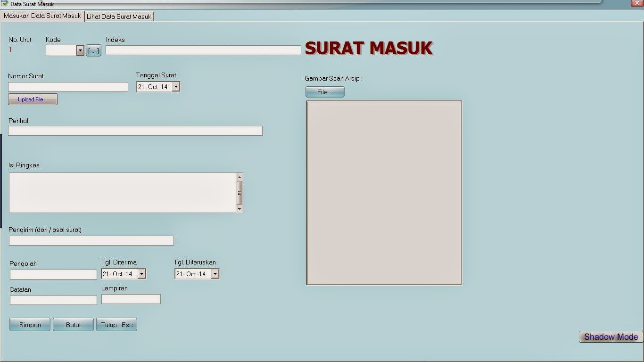Click the File ... button for scan image
Viewport: 644px width, 362px height.
point(325,92)
